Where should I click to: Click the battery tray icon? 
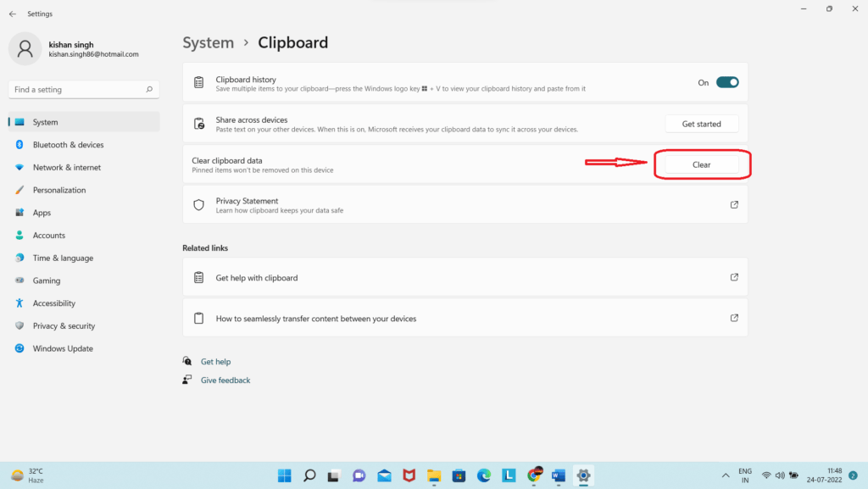tap(793, 475)
